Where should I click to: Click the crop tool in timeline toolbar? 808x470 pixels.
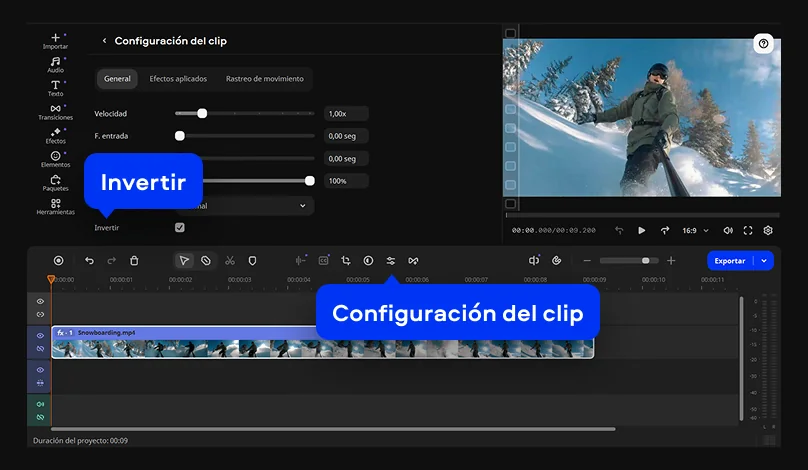click(x=346, y=260)
